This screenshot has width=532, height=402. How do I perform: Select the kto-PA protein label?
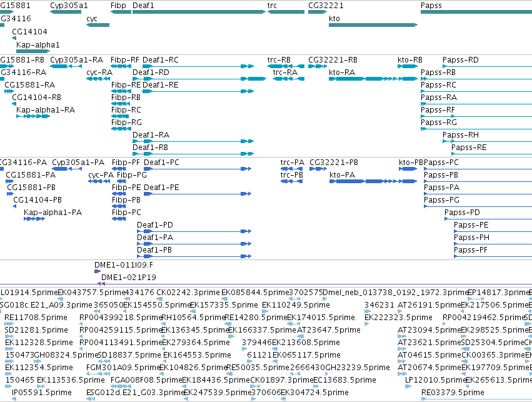[x=342, y=175]
